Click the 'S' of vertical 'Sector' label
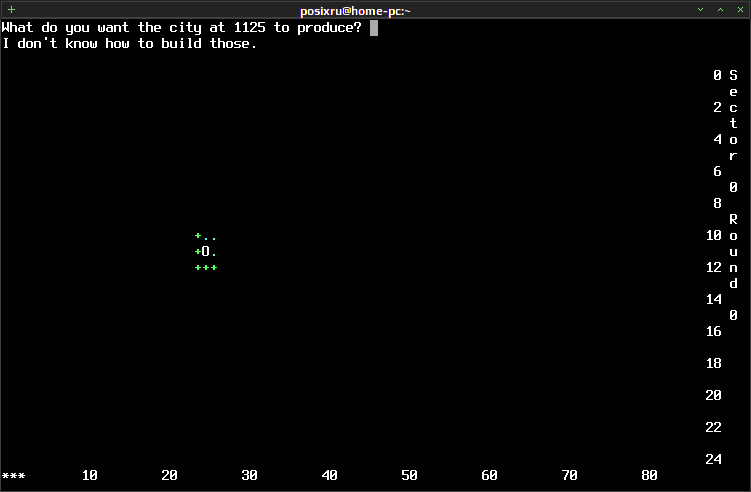The height and width of the screenshot is (492, 751). tap(733, 75)
